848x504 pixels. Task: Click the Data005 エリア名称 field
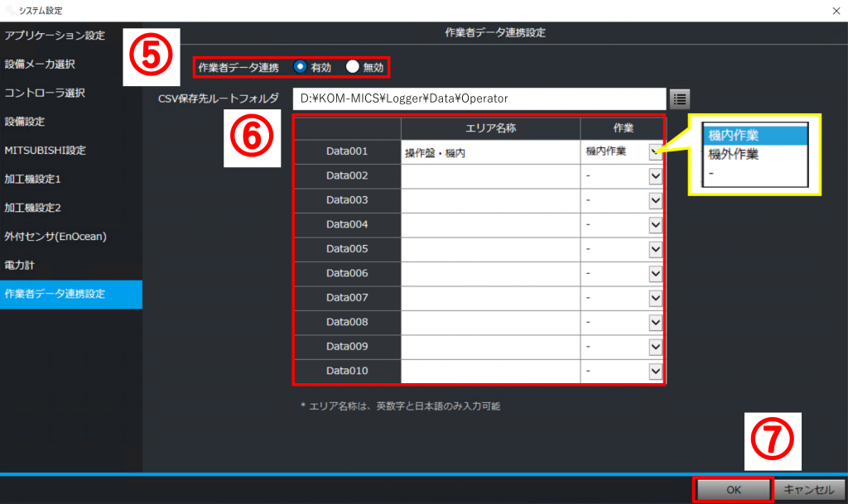[x=490, y=249]
